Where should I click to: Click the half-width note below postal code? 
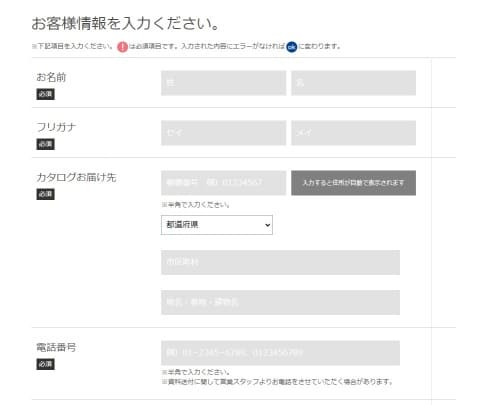point(196,205)
